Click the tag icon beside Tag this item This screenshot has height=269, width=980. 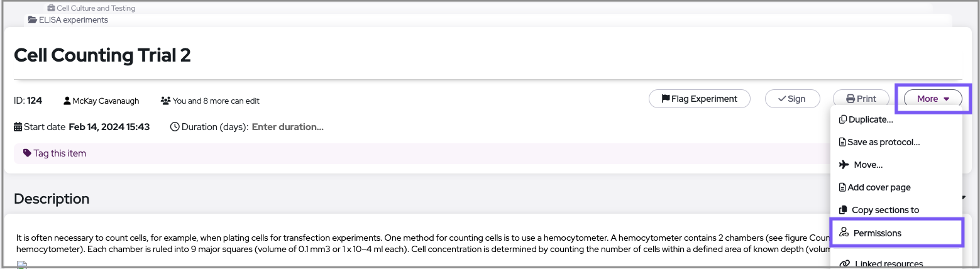coord(27,153)
